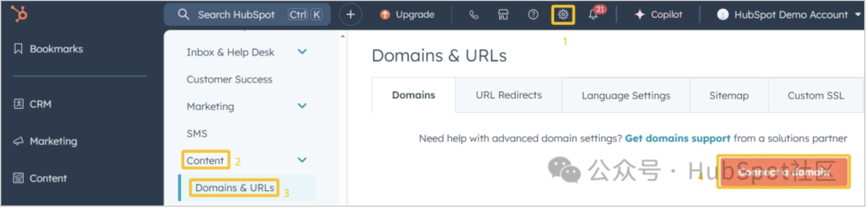Switch to the Language Settings tab
The width and height of the screenshot is (868, 209).
625,96
